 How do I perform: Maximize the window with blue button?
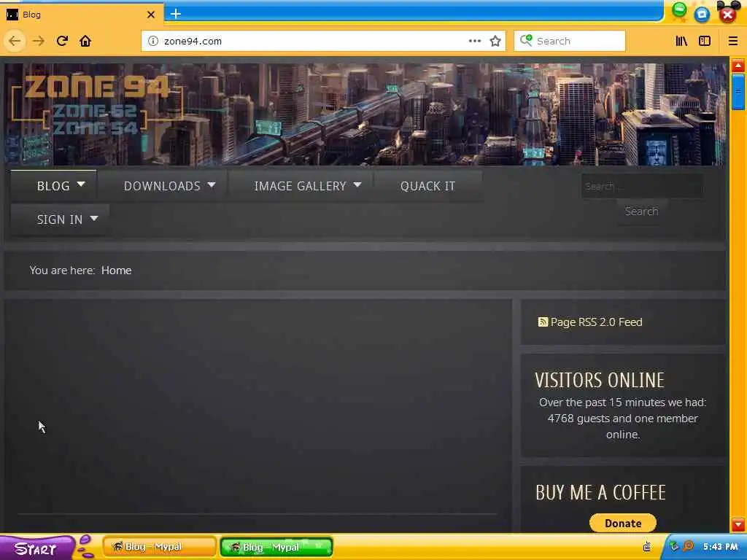[x=702, y=15]
